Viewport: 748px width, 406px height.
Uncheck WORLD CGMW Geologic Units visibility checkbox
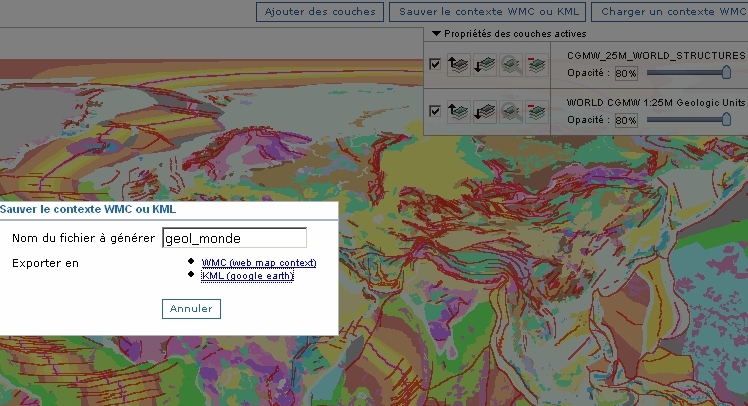(x=435, y=110)
